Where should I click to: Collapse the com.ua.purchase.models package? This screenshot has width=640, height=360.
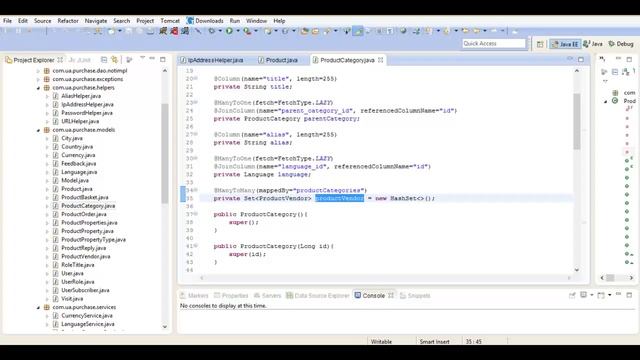coord(38,130)
